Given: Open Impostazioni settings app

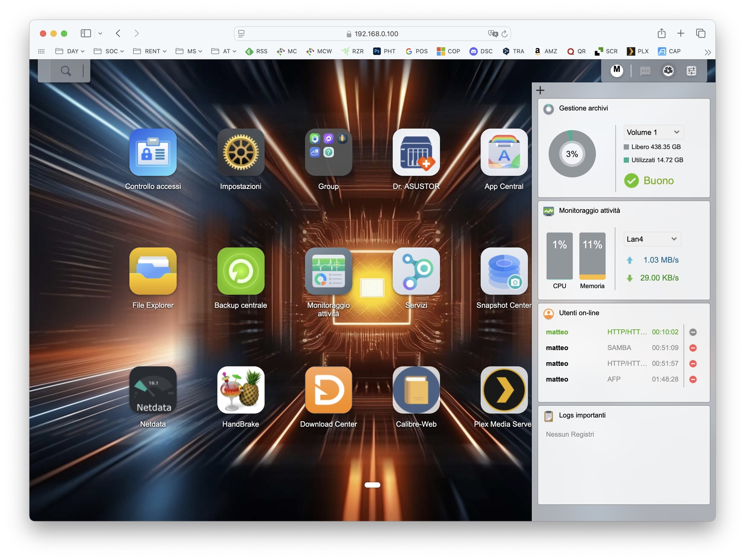Looking at the screenshot, I should click(241, 152).
